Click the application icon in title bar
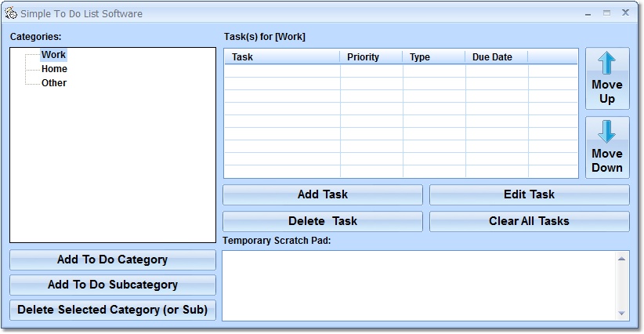Screen dimensions: 644x334 point(11,13)
